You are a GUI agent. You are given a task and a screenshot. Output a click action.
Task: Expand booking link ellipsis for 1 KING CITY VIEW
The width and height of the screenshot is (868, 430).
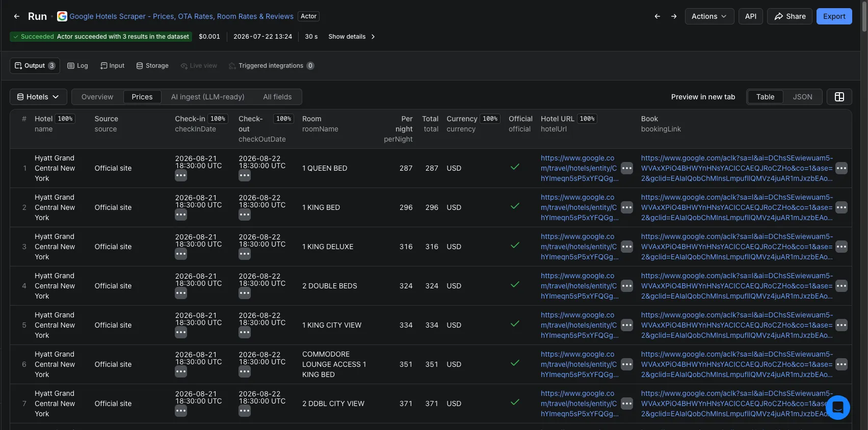[841, 325]
